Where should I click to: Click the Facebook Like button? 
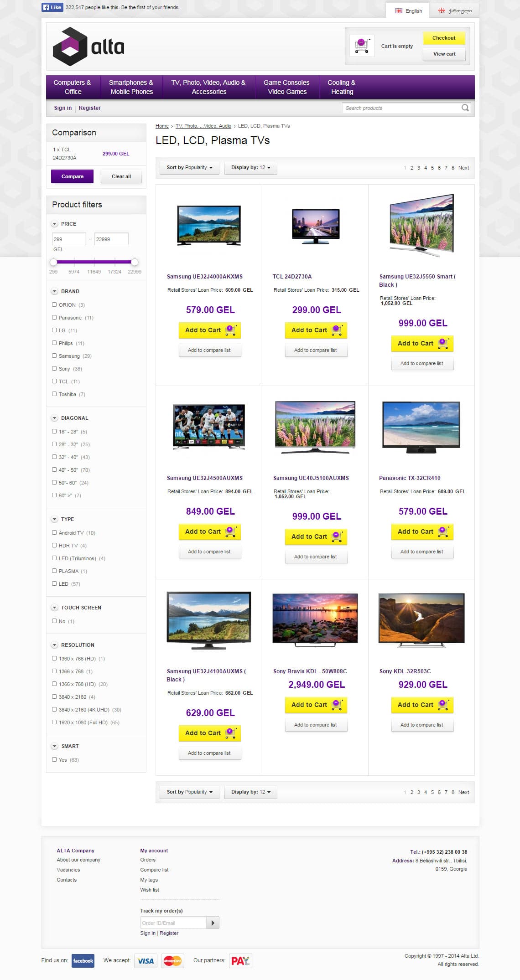click(52, 7)
